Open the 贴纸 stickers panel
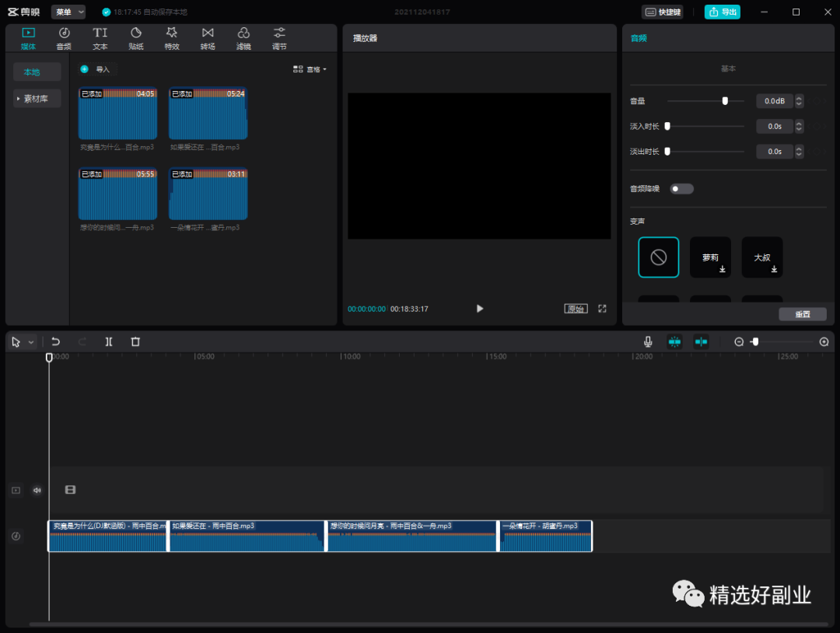This screenshot has height=633, width=840. pos(136,37)
